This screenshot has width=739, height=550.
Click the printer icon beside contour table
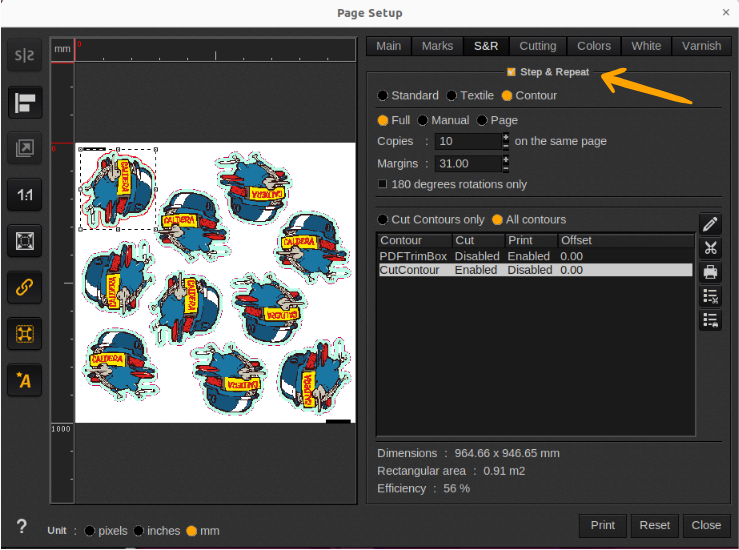pos(710,272)
